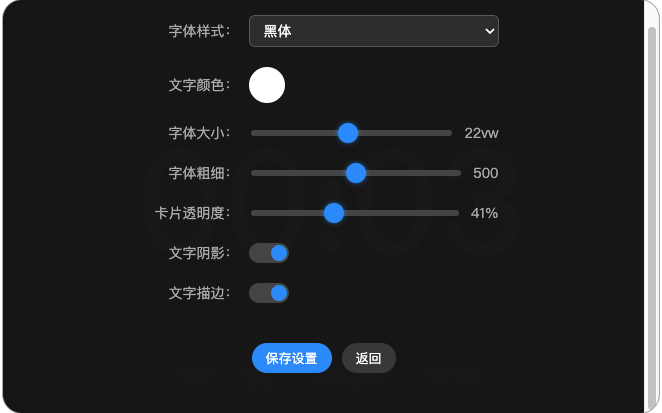
Task: Turn off the 文字描边 toggle switch
Action: click(x=269, y=293)
